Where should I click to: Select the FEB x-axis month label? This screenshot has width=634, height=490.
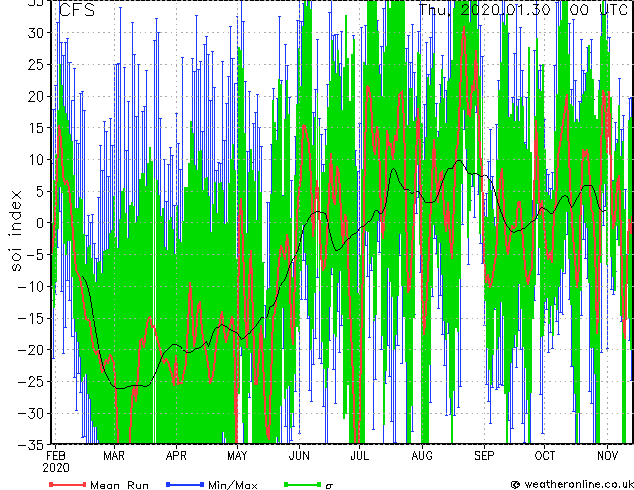click(56, 456)
